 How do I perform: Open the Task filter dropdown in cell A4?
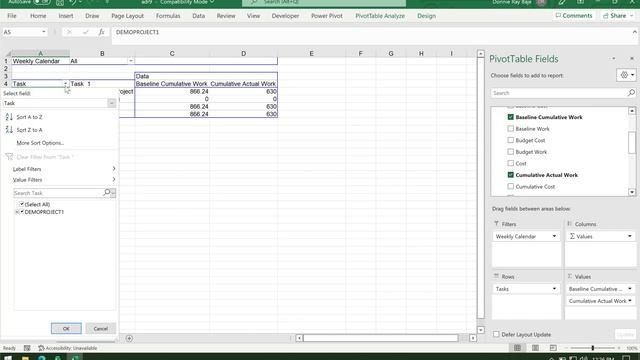click(x=65, y=84)
